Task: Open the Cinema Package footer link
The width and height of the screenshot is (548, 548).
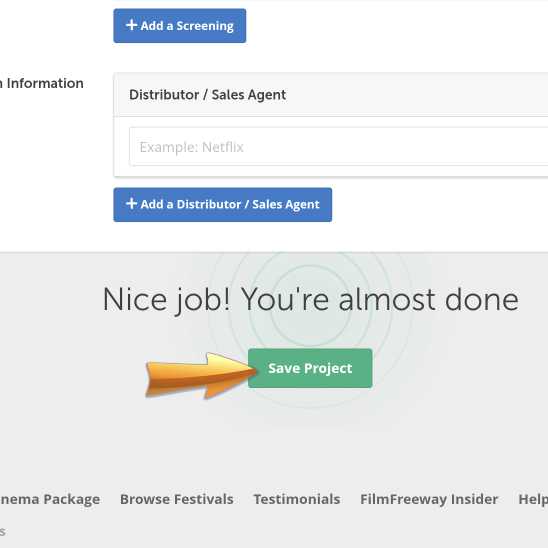Action: coord(50,499)
